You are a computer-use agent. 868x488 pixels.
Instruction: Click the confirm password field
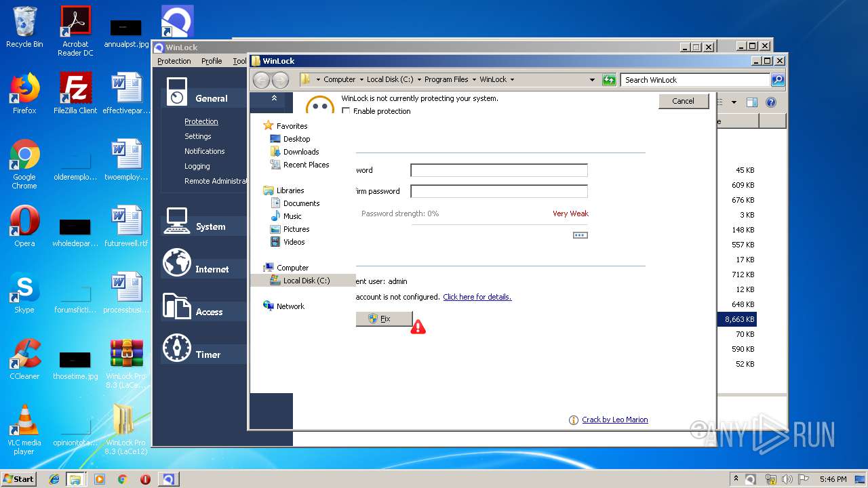499,191
